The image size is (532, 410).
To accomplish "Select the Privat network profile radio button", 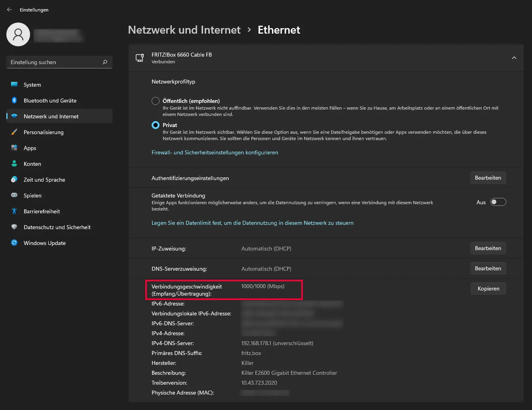I will click(x=156, y=125).
